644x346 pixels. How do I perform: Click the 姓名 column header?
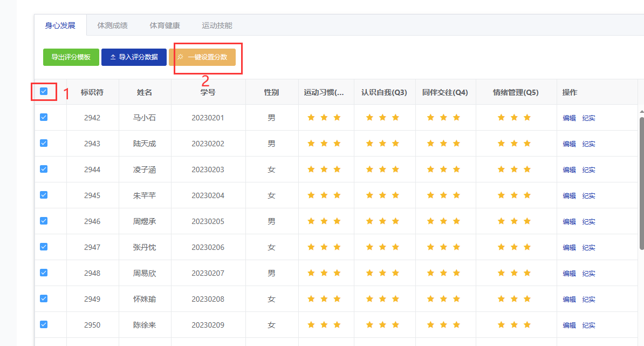click(x=145, y=92)
